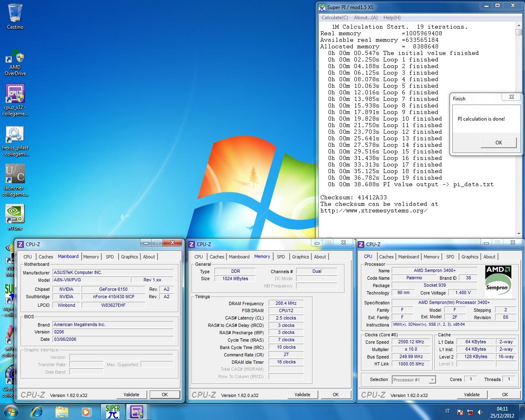The width and height of the screenshot is (525, 420).
Task: Click the Loop 19 finished log line
Action: point(385,178)
